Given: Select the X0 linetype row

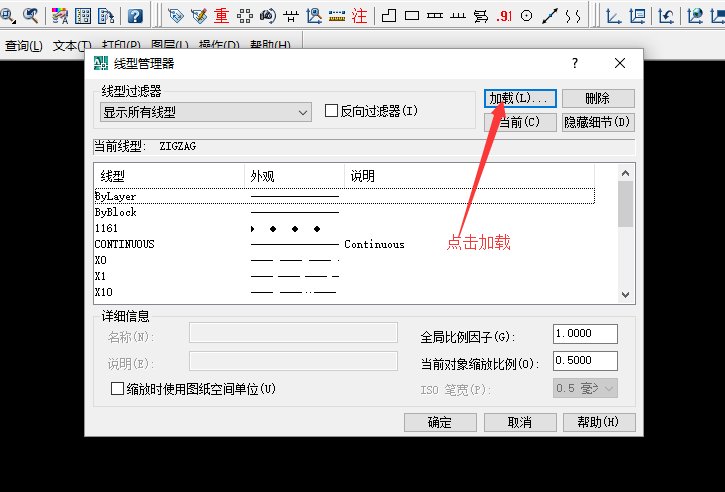Looking at the screenshot, I should [x=344, y=260].
